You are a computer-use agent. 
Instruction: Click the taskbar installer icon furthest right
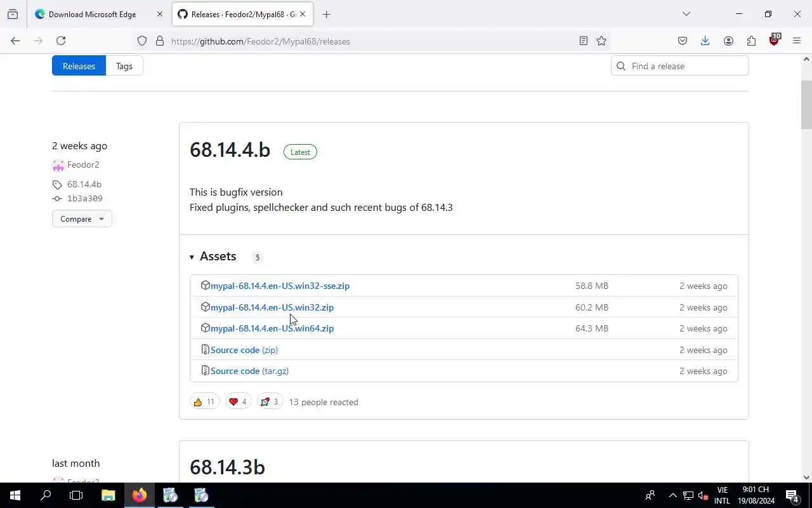[201, 495]
